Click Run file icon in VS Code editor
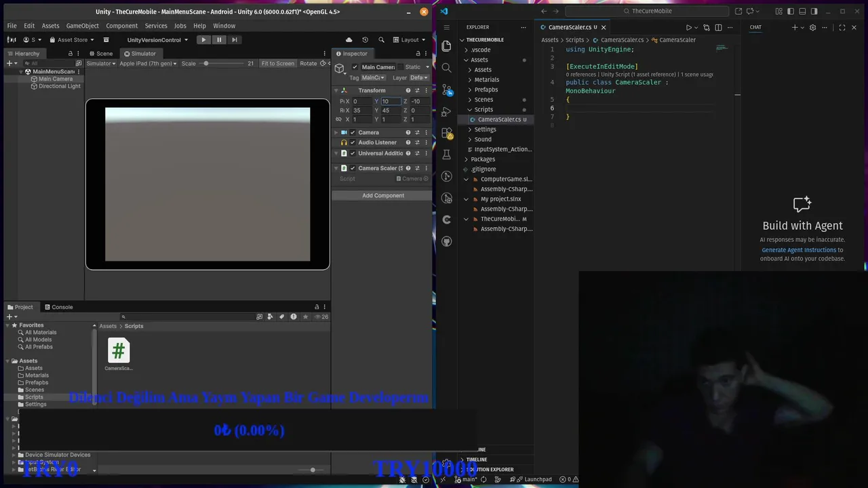Image resolution: width=868 pixels, height=488 pixels. [689, 27]
